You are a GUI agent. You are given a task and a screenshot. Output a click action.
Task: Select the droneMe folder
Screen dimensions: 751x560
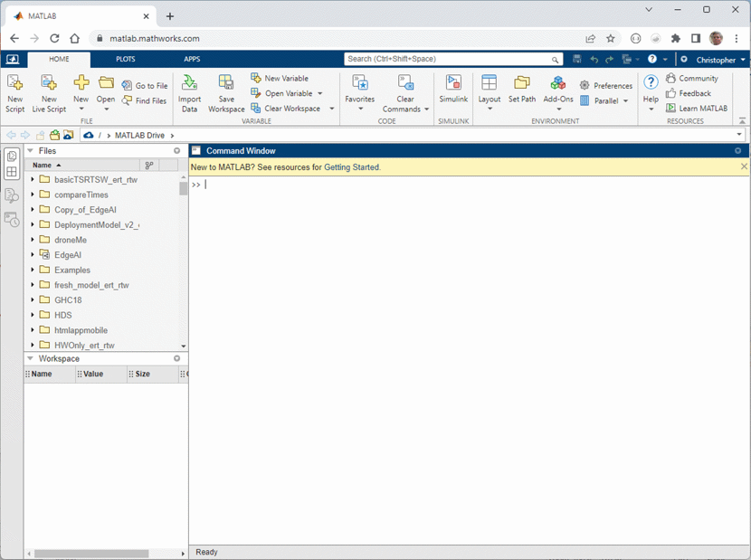[x=71, y=240]
